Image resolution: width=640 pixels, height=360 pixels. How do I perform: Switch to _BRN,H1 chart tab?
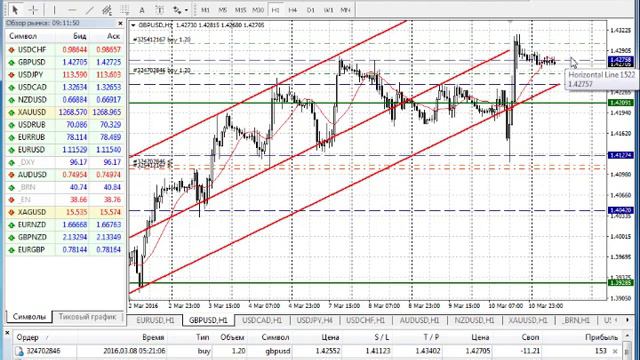click(x=576, y=320)
